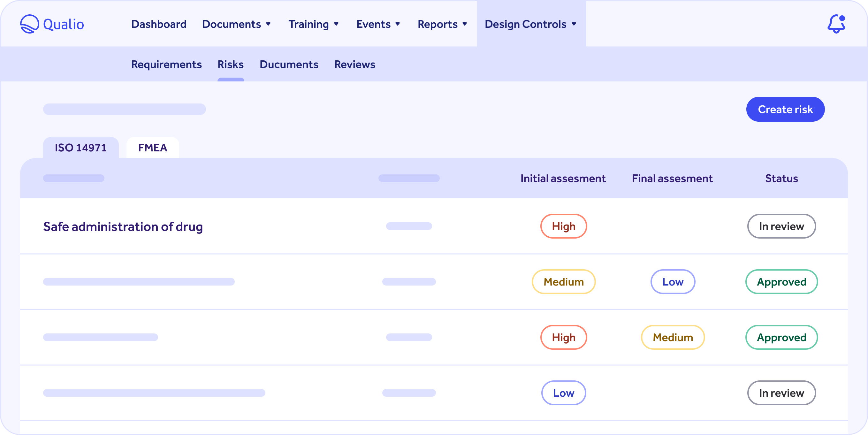
Task: Open notifications via the bell icon
Action: click(x=837, y=24)
